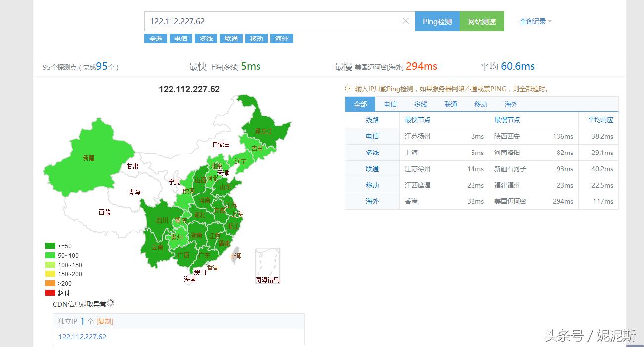The width and height of the screenshot is (644, 347).
Task: Toggle the 海外 filter under search box
Action: click(x=281, y=38)
